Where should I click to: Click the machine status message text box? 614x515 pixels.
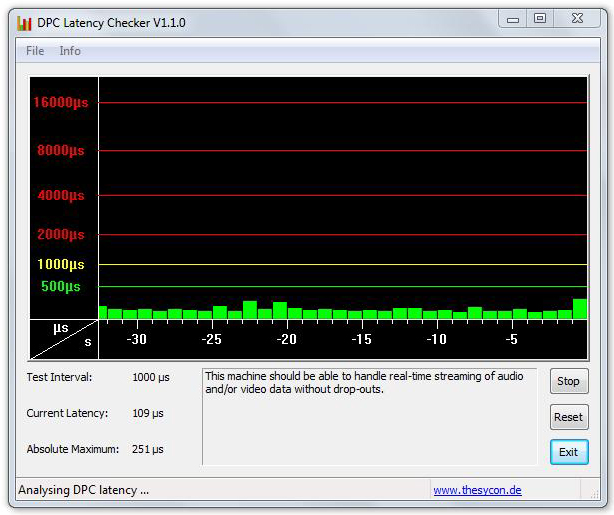pyautogui.click(x=370, y=416)
